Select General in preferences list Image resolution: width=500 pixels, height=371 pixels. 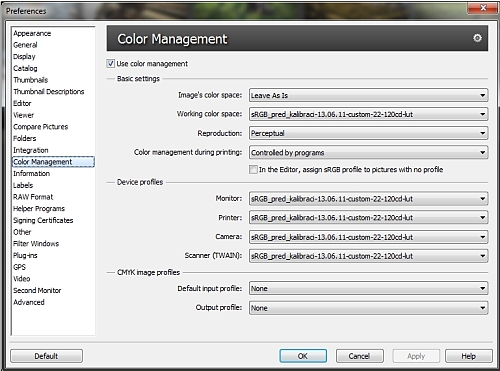click(x=25, y=45)
